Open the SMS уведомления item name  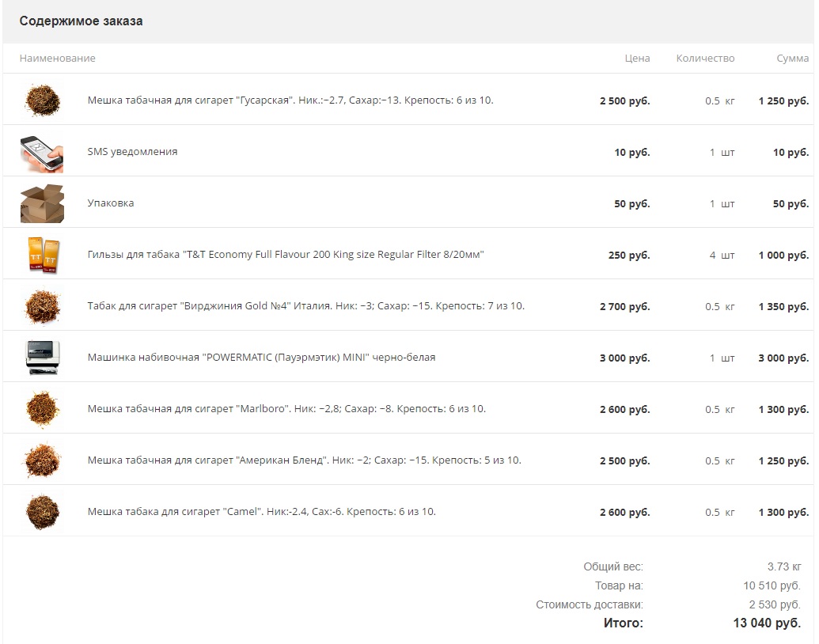tap(132, 152)
